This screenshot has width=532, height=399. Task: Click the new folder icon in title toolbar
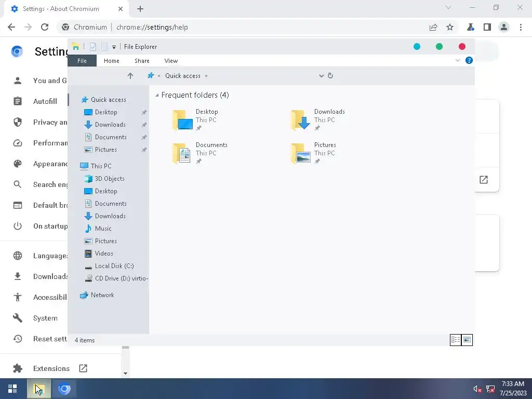tap(104, 47)
